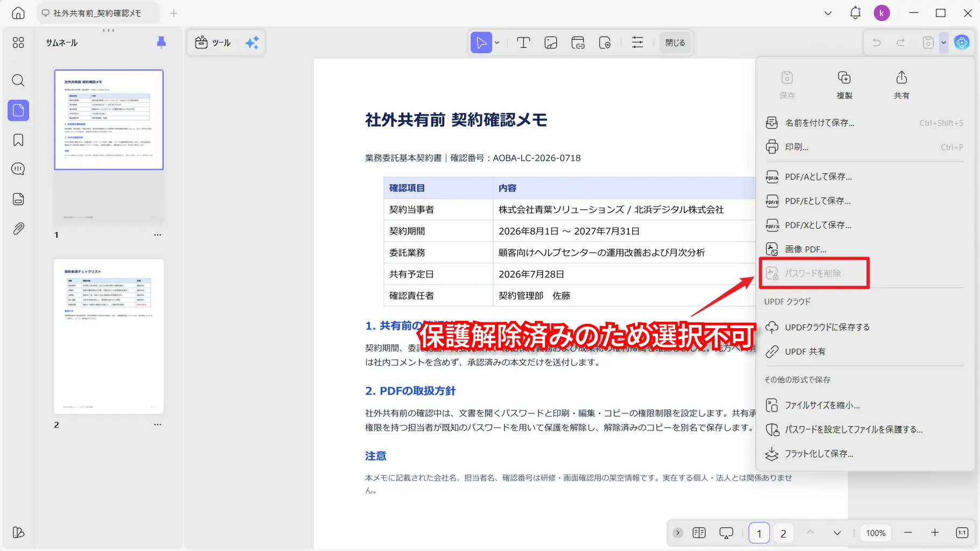The height and width of the screenshot is (551, 980).
Task: Open the home screen icon
Action: (x=18, y=13)
